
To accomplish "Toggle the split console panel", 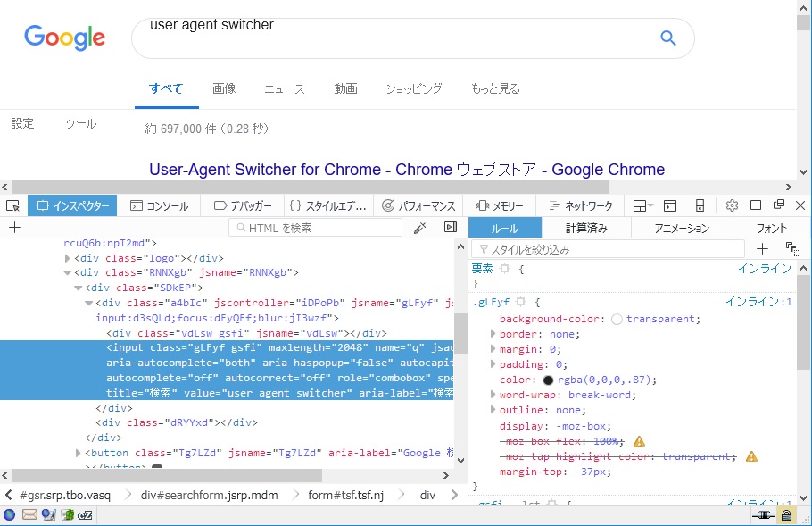I will coord(670,206).
